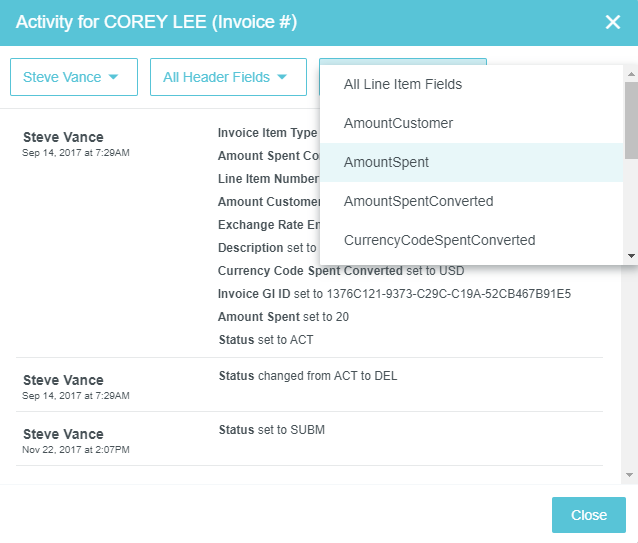Expand the All Header Fields dropdown

coord(228,77)
